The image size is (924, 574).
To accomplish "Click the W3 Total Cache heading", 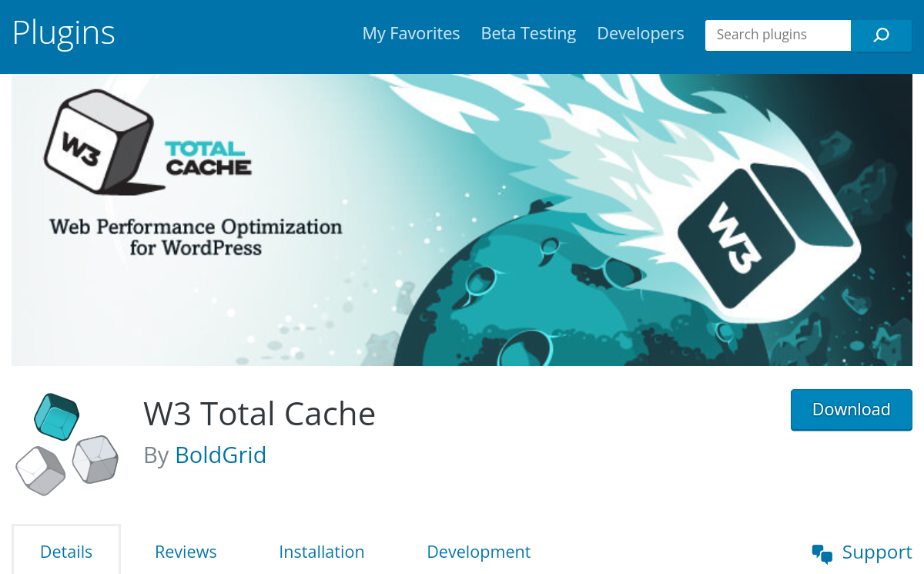I will (259, 414).
